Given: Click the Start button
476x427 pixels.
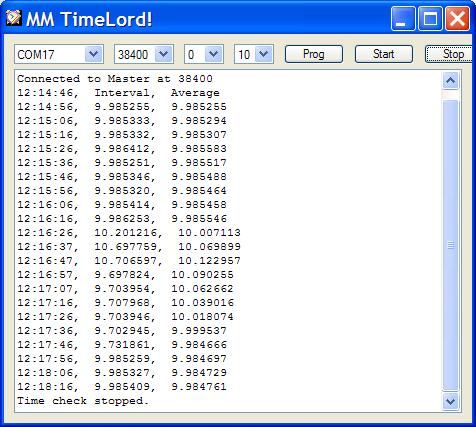Looking at the screenshot, I should [384, 54].
